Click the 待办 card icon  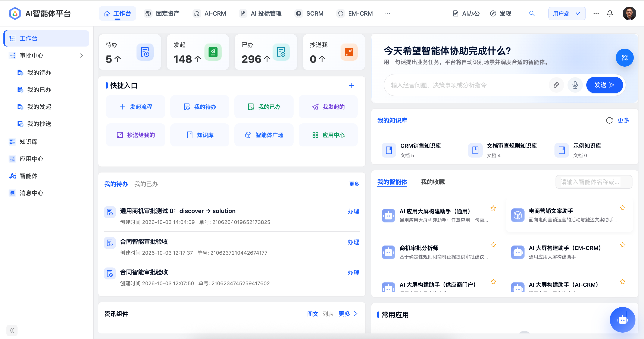click(145, 52)
